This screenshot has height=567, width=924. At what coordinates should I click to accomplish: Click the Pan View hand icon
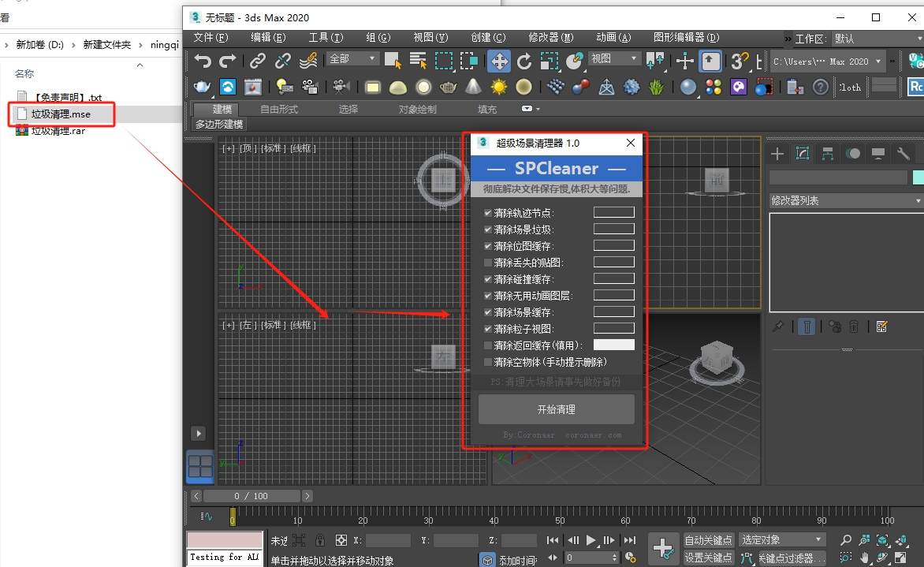[x=865, y=558]
